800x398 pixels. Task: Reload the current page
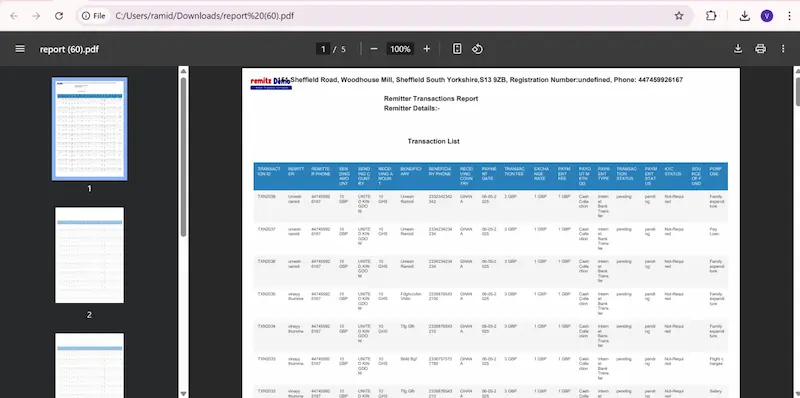59,16
